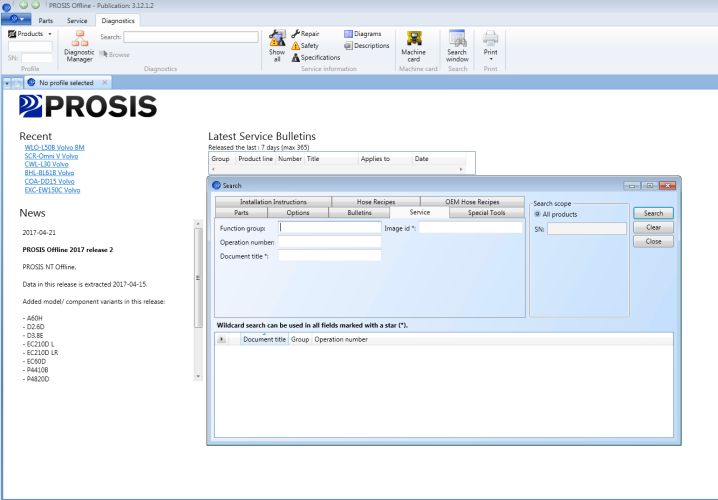Select the Hose Recipes search tab

pos(376,201)
